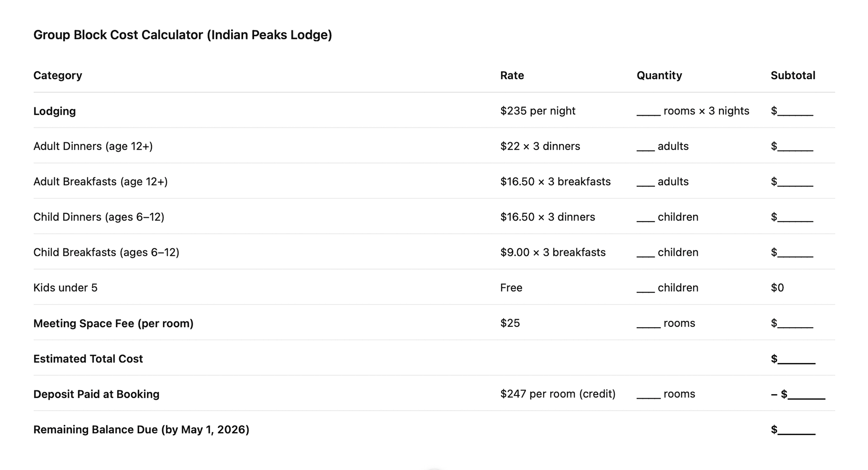The width and height of the screenshot is (868, 470).
Task: Click the Adult Dinners adults quantity blank
Action: pyautogui.click(x=646, y=147)
